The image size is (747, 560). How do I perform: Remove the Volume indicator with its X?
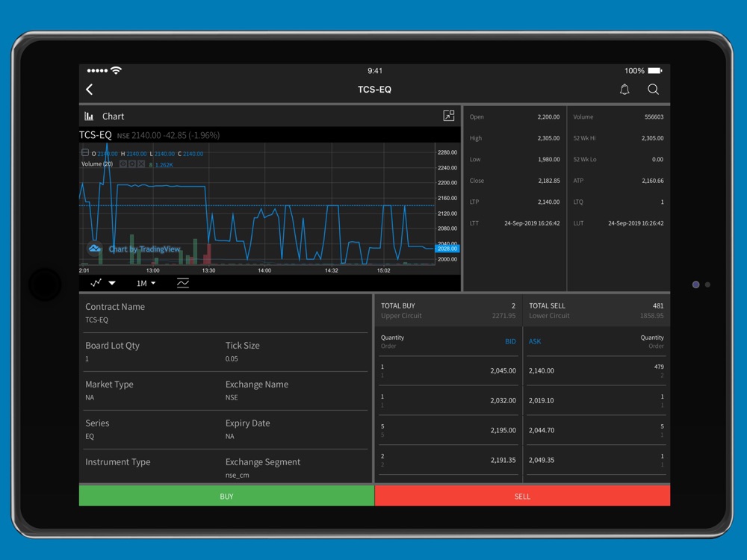(x=141, y=164)
